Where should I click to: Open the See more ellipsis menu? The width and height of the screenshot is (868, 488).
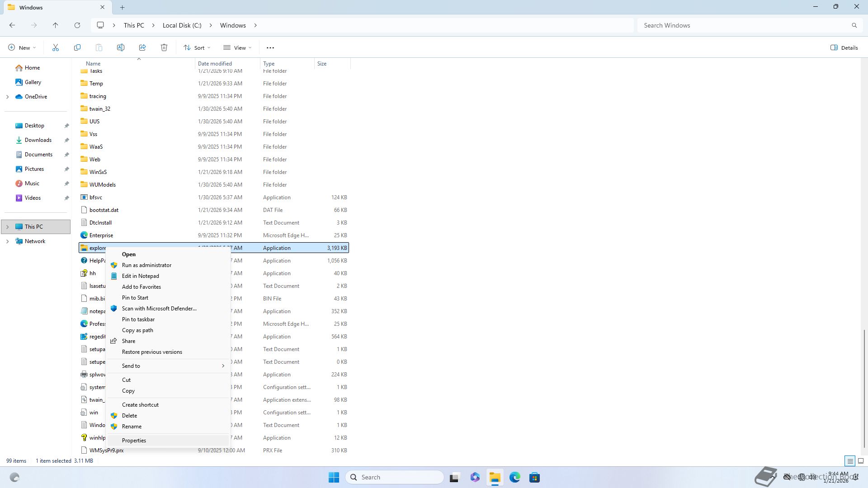coord(270,47)
